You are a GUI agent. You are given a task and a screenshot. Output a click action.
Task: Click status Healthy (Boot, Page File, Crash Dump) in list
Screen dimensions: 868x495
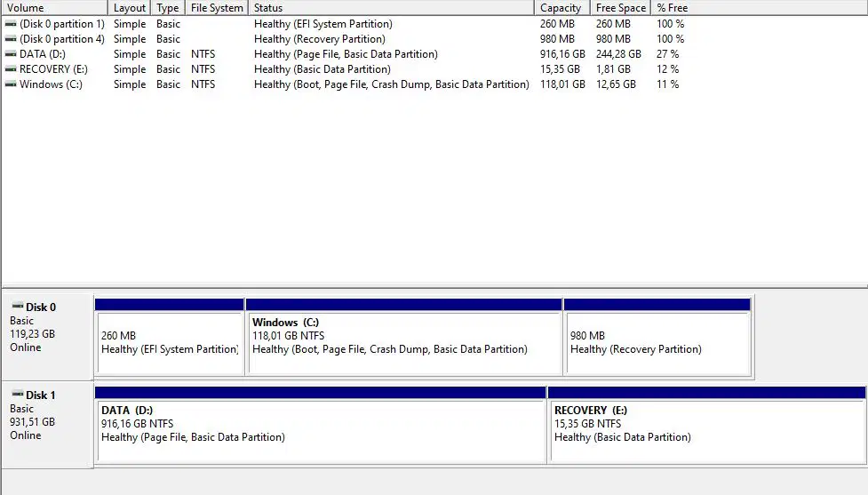click(x=392, y=84)
